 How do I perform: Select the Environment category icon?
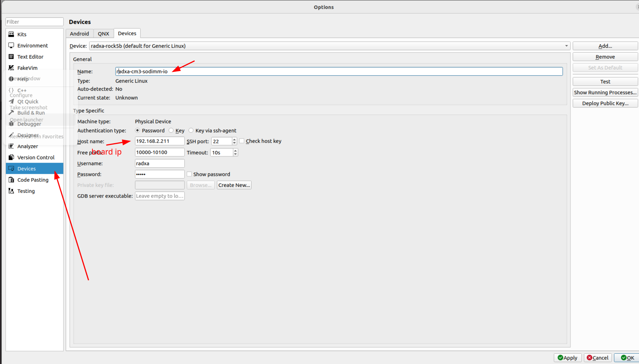(x=11, y=46)
